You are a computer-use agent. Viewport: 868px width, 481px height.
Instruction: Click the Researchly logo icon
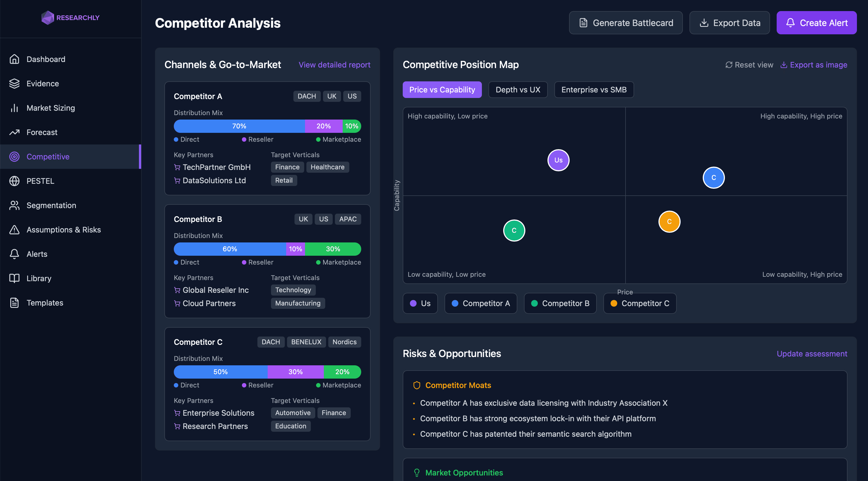tap(48, 17)
